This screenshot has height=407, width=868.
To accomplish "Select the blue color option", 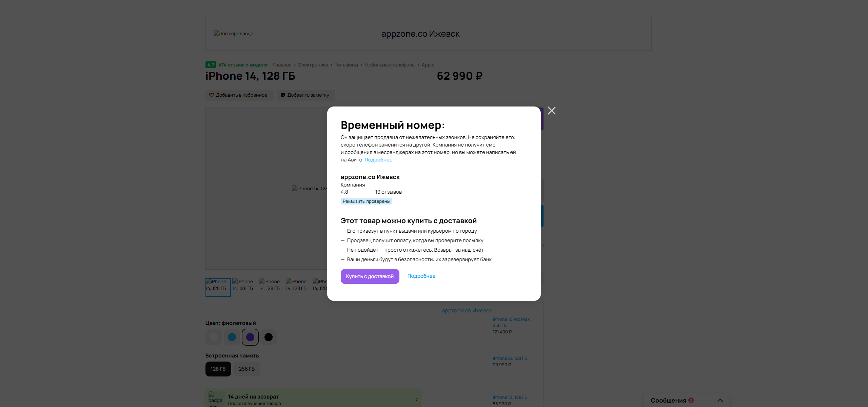I will (232, 337).
